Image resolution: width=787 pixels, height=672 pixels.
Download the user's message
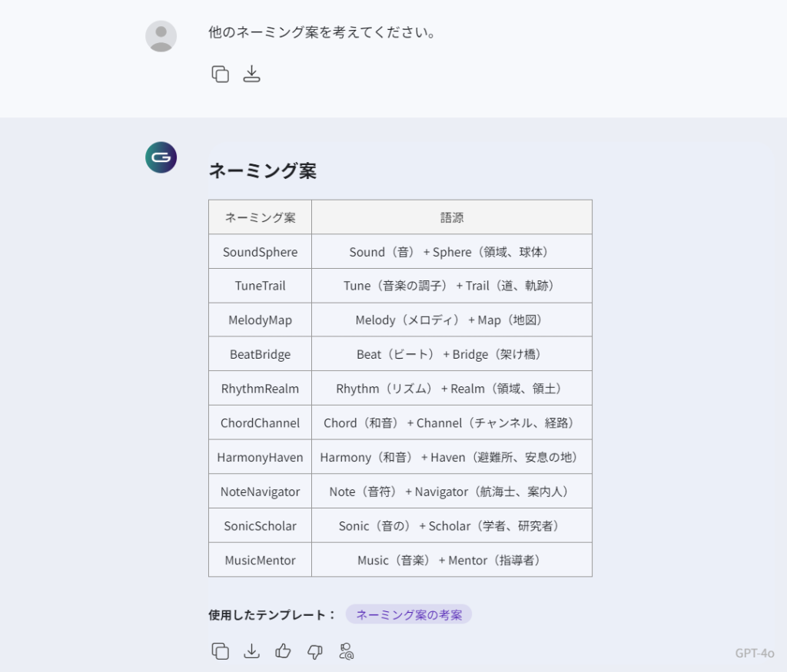[x=252, y=74]
